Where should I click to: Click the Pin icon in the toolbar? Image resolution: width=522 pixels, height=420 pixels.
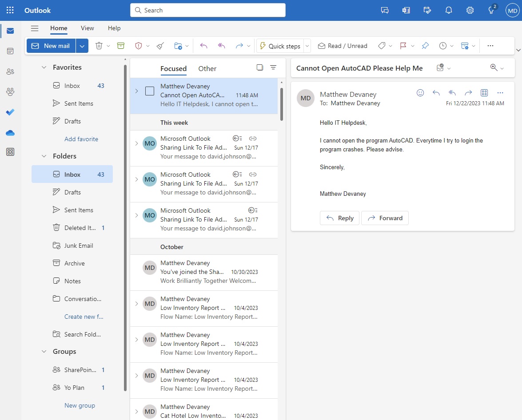[425, 45]
